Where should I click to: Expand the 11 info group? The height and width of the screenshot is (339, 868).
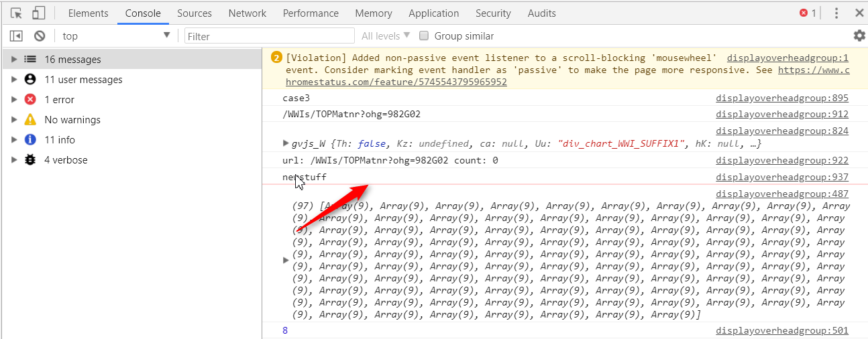click(14, 140)
